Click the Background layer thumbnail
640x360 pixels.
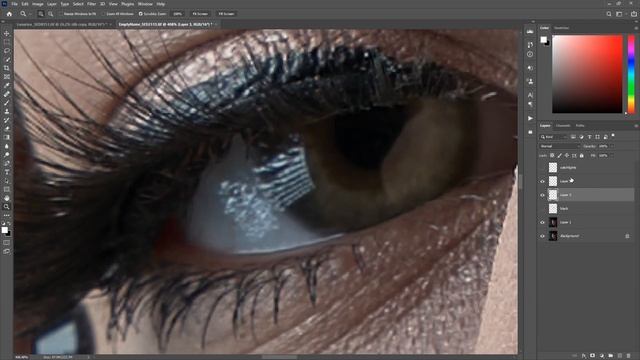pos(553,236)
